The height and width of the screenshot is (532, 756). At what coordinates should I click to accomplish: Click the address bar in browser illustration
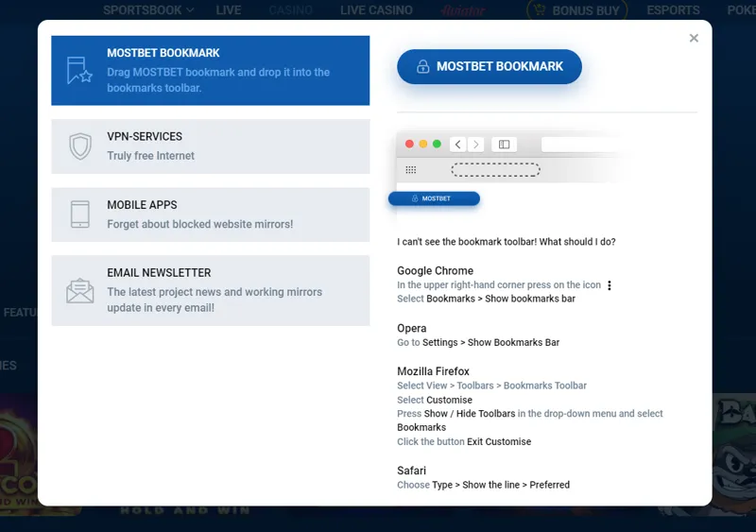point(581,145)
